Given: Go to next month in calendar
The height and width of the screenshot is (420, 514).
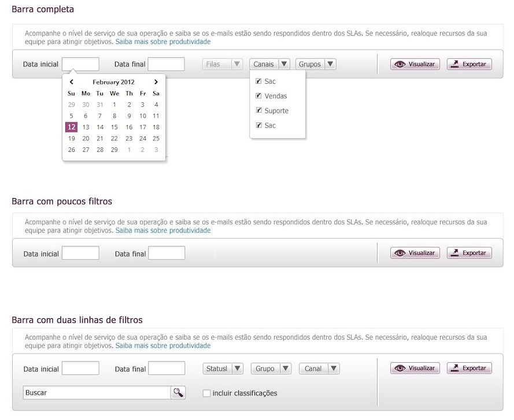Looking at the screenshot, I should 156,82.
